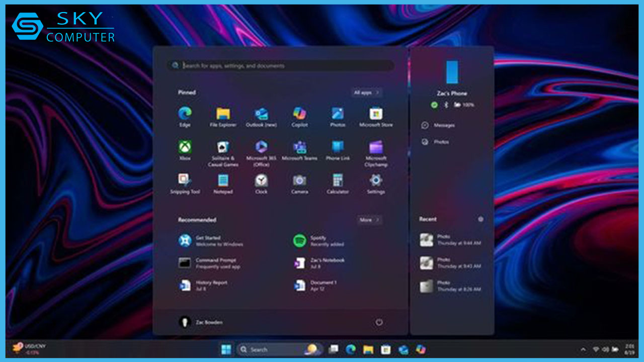
Task: Open File Explorer from the taskbar
Action: [x=368, y=349]
